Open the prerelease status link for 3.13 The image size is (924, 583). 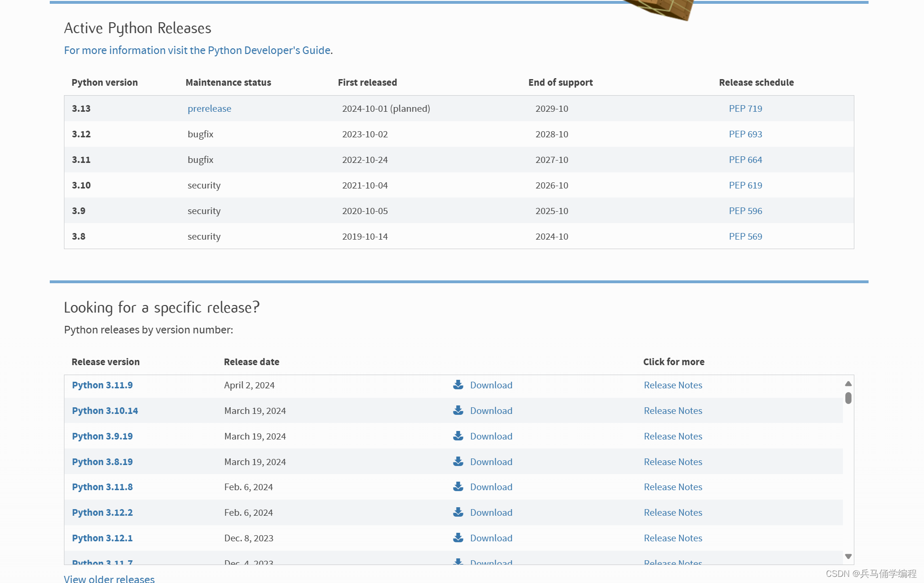(x=209, y=108)
